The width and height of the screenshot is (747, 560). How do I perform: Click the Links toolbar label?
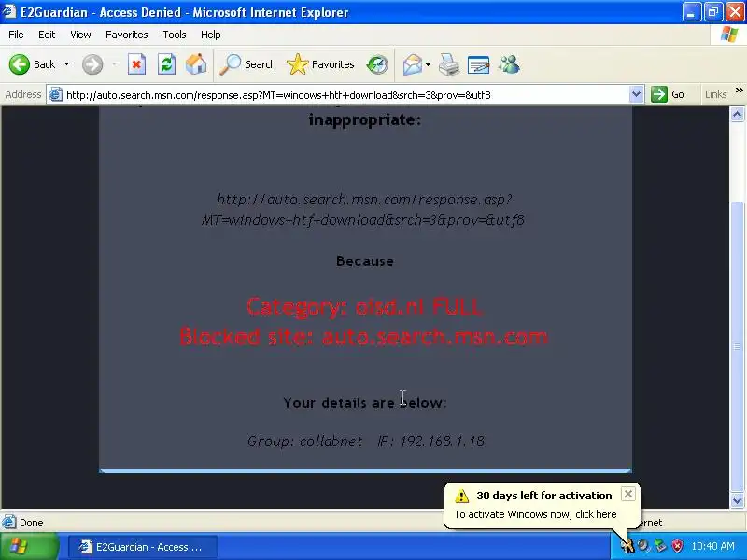[x=715, y=94]
